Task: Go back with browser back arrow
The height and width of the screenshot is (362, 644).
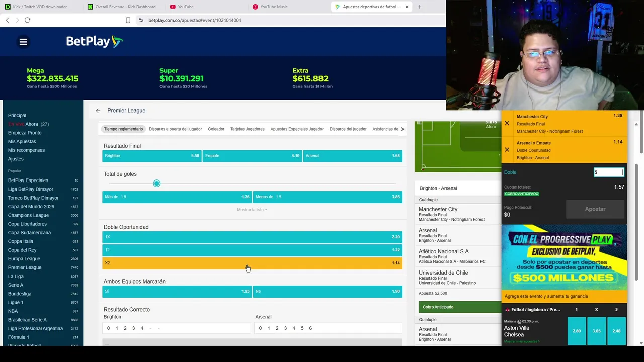Action: point(7,20)
